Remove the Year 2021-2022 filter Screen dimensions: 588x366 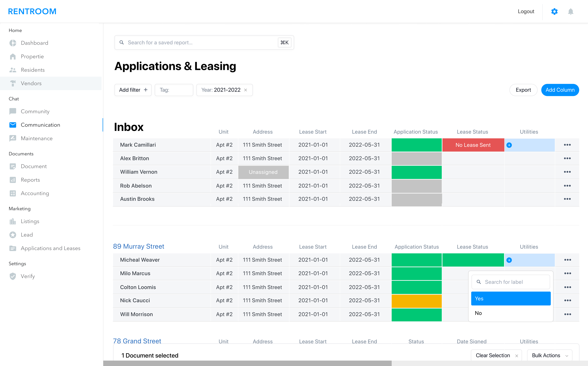(x=246, y=90)
